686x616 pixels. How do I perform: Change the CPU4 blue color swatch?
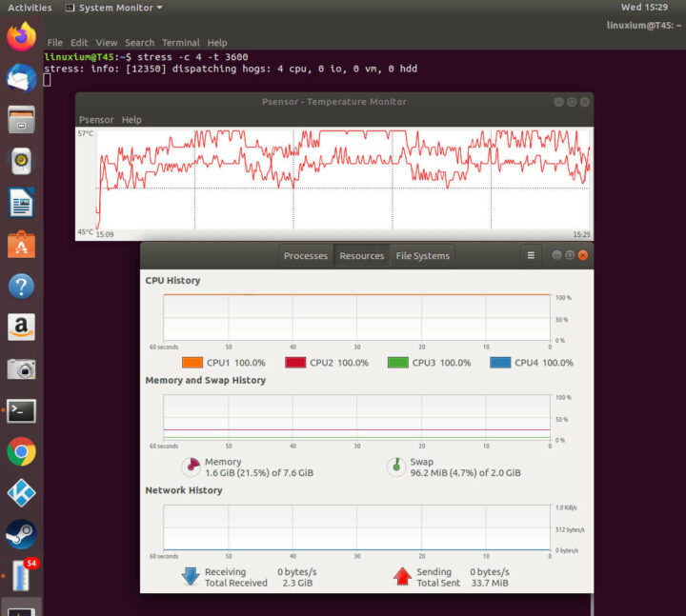(500, 363)
